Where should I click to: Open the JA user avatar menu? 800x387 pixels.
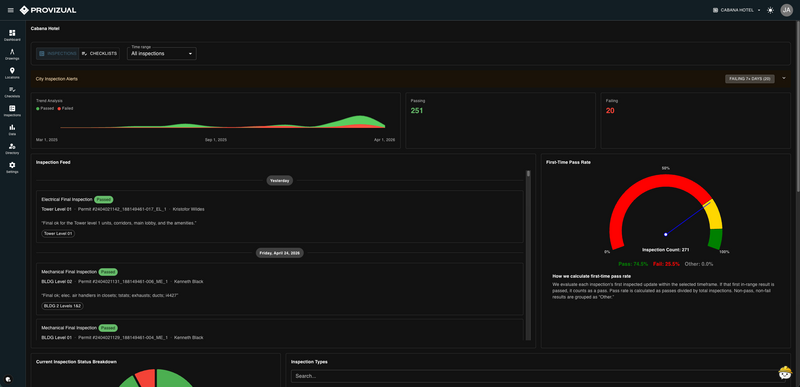(787, 10)
